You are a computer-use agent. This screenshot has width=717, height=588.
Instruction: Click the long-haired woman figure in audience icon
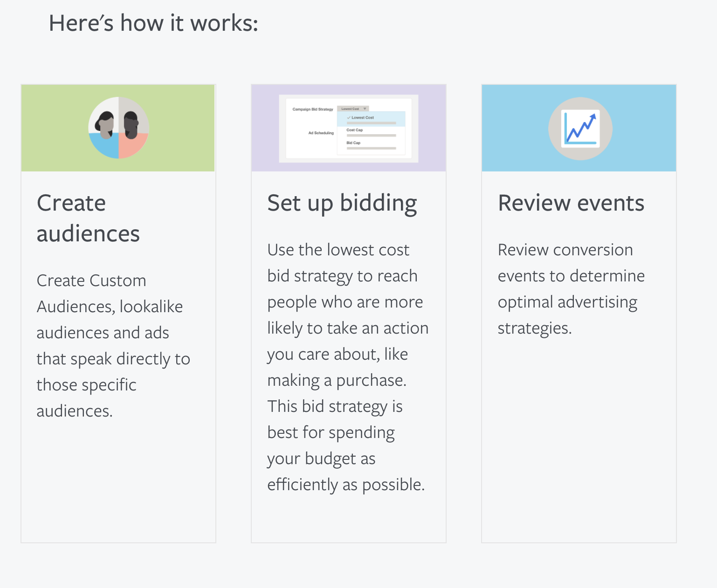(x=105, y=125)
